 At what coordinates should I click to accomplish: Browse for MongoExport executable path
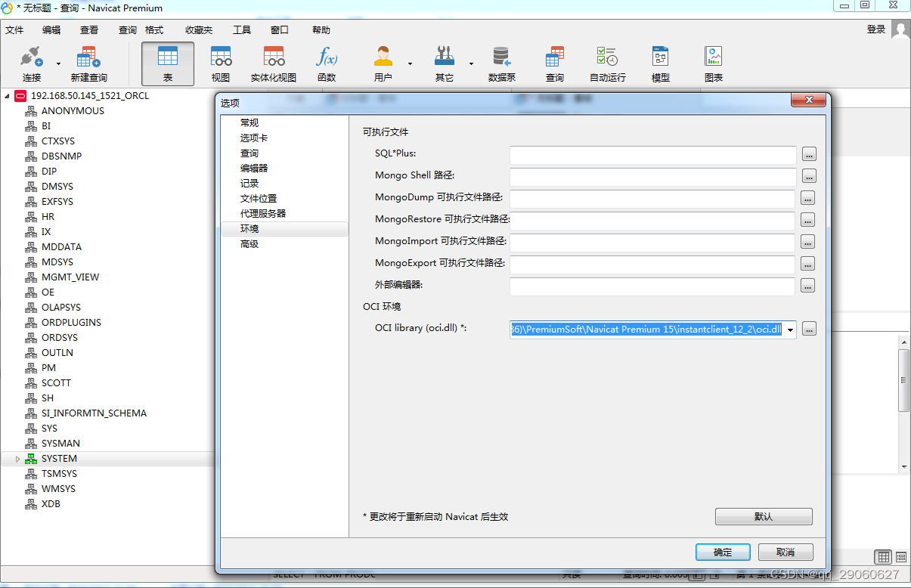808,265
